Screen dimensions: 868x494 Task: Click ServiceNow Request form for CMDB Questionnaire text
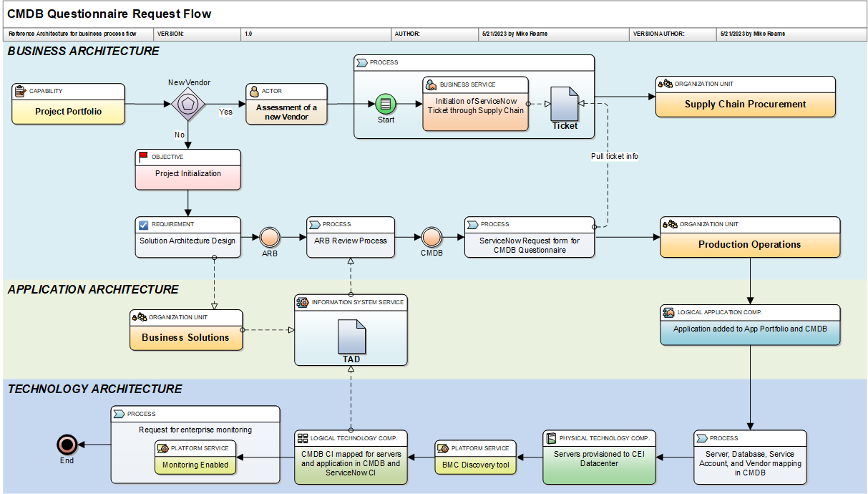click(x=530, y=246)
